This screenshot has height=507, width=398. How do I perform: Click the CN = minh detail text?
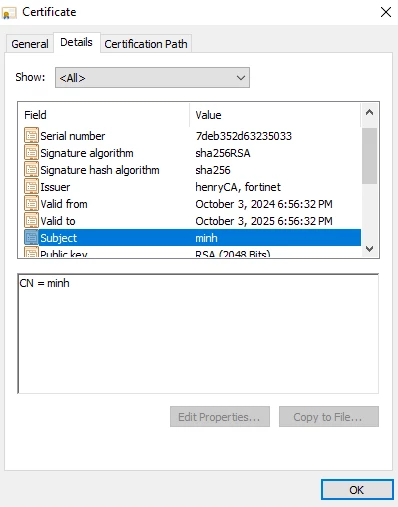[44, 283]
